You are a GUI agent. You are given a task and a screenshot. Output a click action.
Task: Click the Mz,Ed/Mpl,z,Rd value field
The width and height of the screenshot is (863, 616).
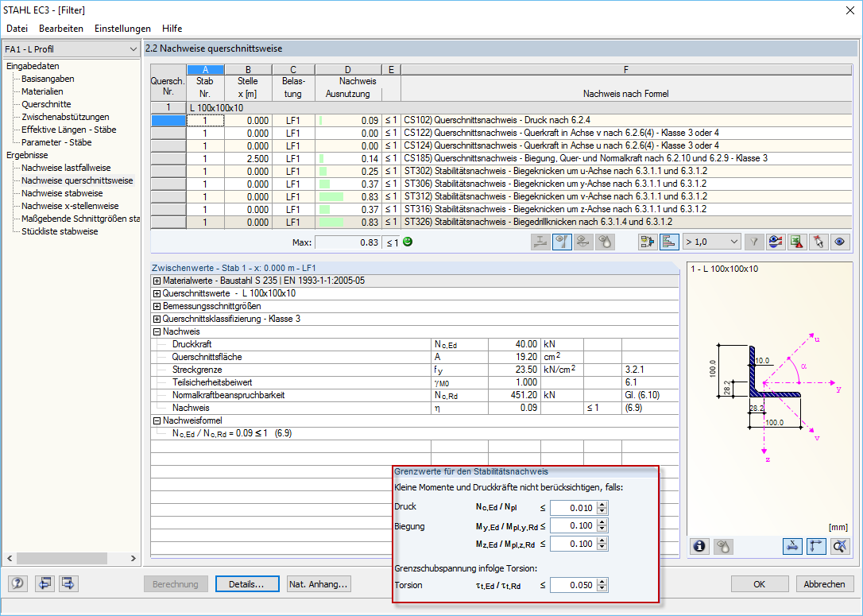(573, 544)
